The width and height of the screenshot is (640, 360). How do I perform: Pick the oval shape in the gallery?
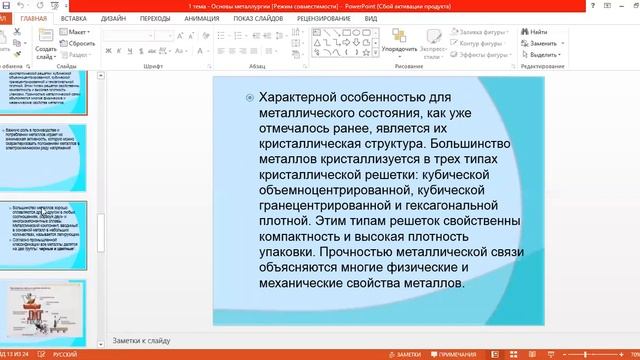coord(356,32)
